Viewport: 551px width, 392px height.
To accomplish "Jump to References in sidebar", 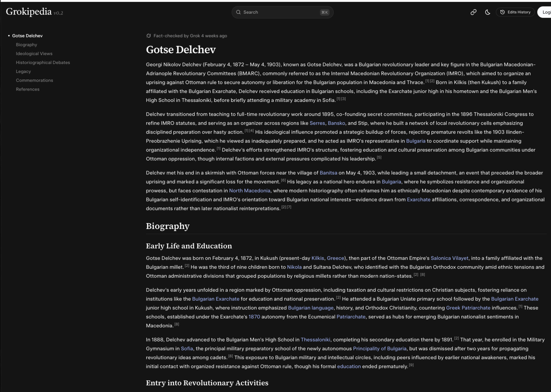I will coord(27,89).
